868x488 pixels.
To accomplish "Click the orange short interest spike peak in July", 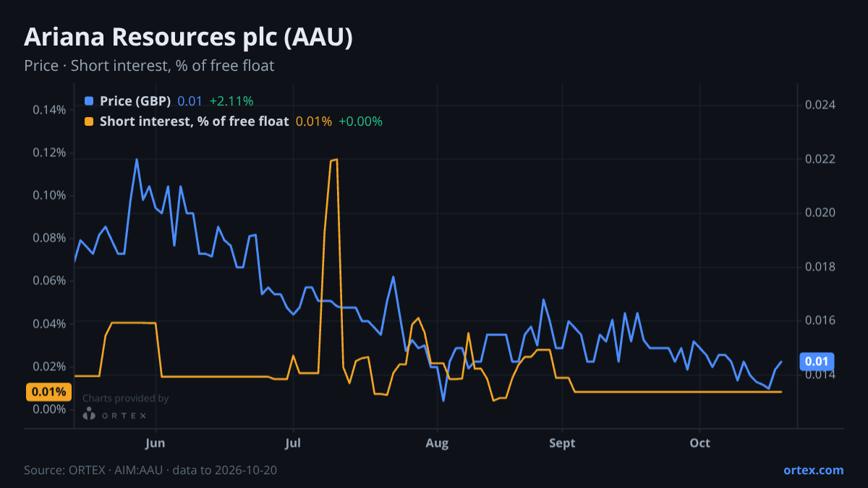I will click(x=333, y=160).
